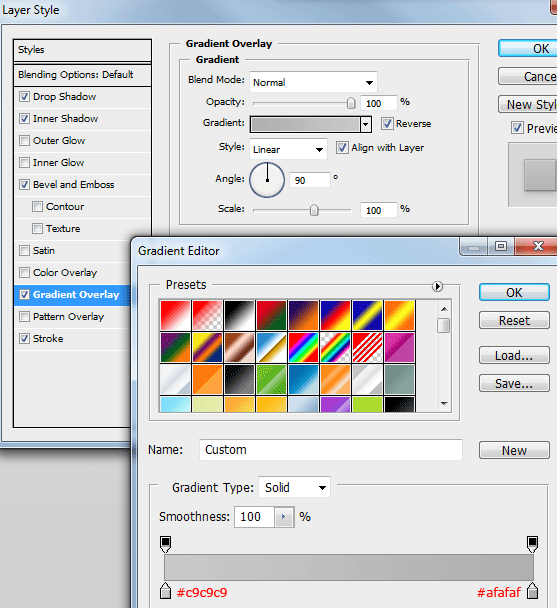Select the Pattern Overlay effect row
Screen dimensions: 557x608
pyautogui.click(x=72, y=316)
